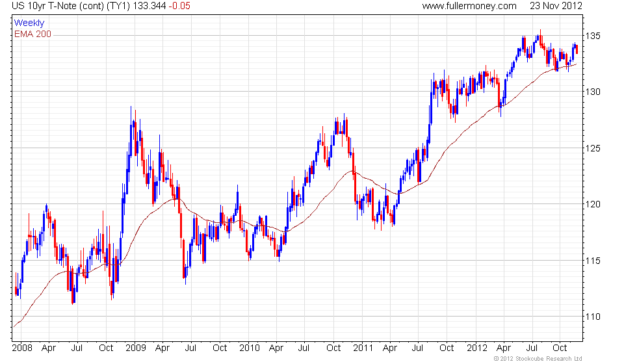Click the 'Oct' label just before 2009
Viewport: 637px width, 364px height.
pyautogui.click(x=106, y=348)
